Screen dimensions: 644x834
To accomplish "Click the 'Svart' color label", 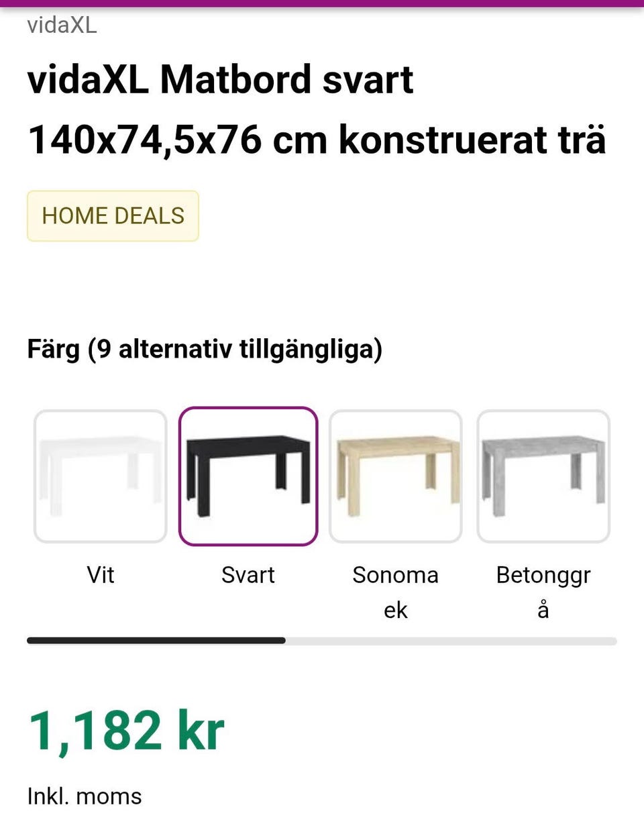I will tap(248, 575).
